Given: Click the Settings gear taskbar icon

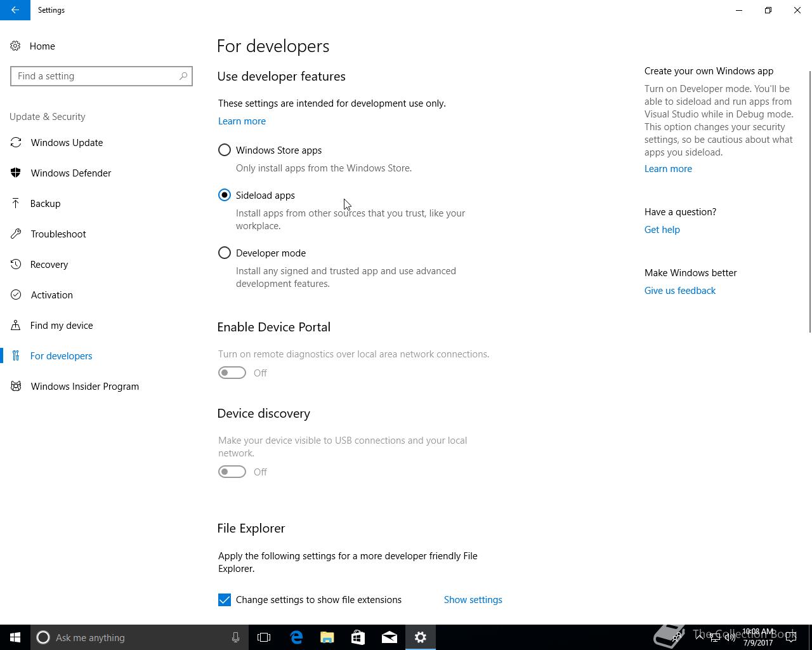Looking at the screenshot, I should pyautogui.click(x=421, y=637).
